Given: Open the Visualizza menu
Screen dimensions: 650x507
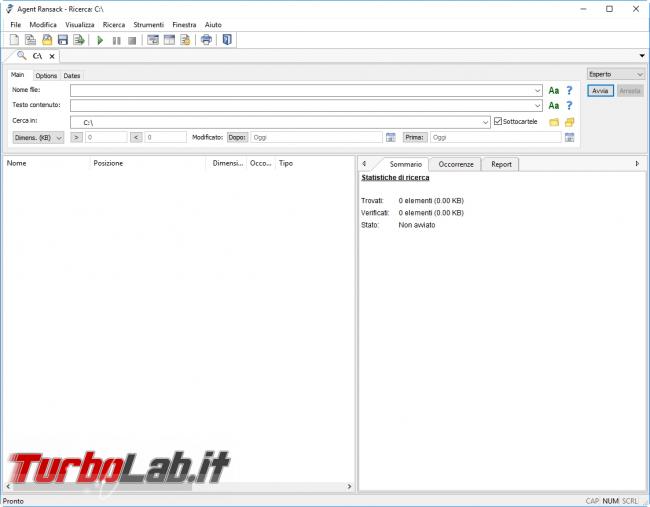Looking at the screenshot, I should point(80,24).
